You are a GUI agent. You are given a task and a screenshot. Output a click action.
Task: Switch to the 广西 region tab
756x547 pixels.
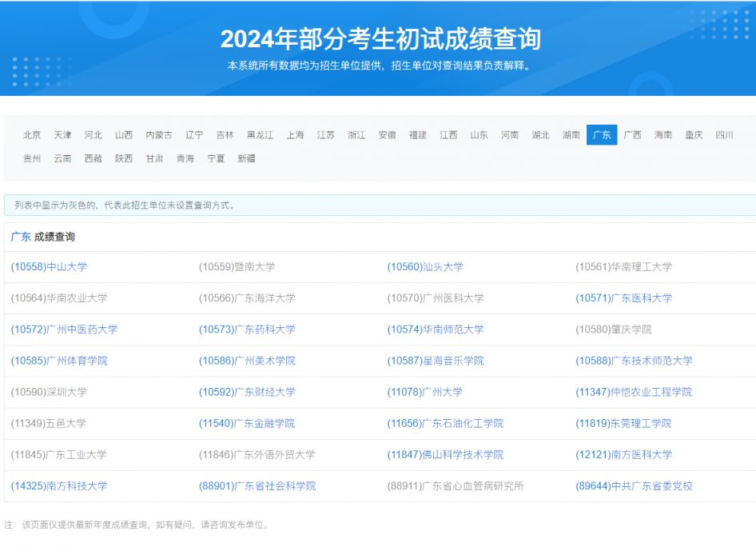pos(633,135)
